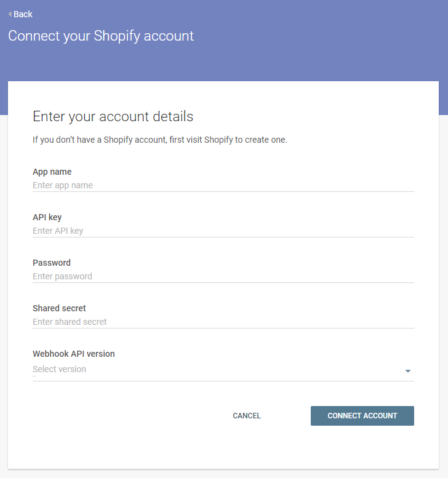Expand Webhook API version using the arrow
The width and height of the screenshot is (448, 478).
click(x=407, y=371)
